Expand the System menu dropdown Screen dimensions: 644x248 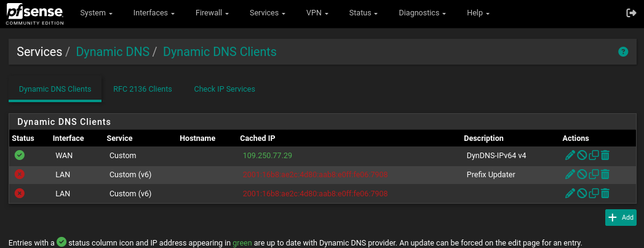coord(96,13)
